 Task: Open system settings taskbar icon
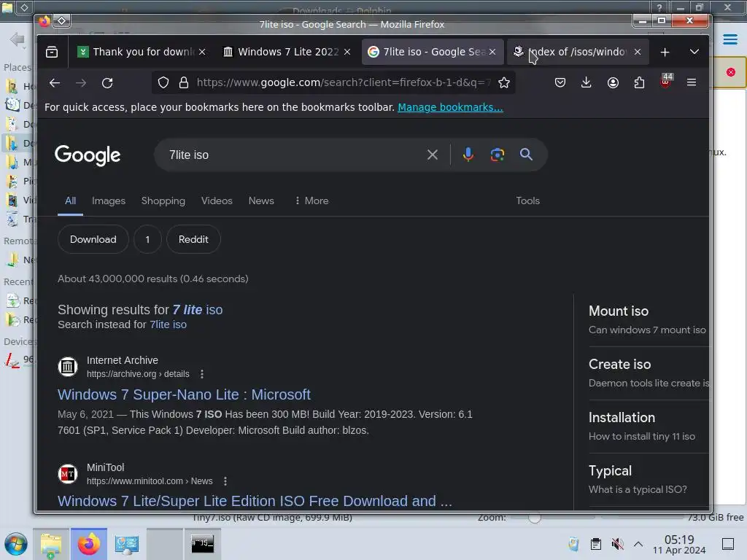127,544
